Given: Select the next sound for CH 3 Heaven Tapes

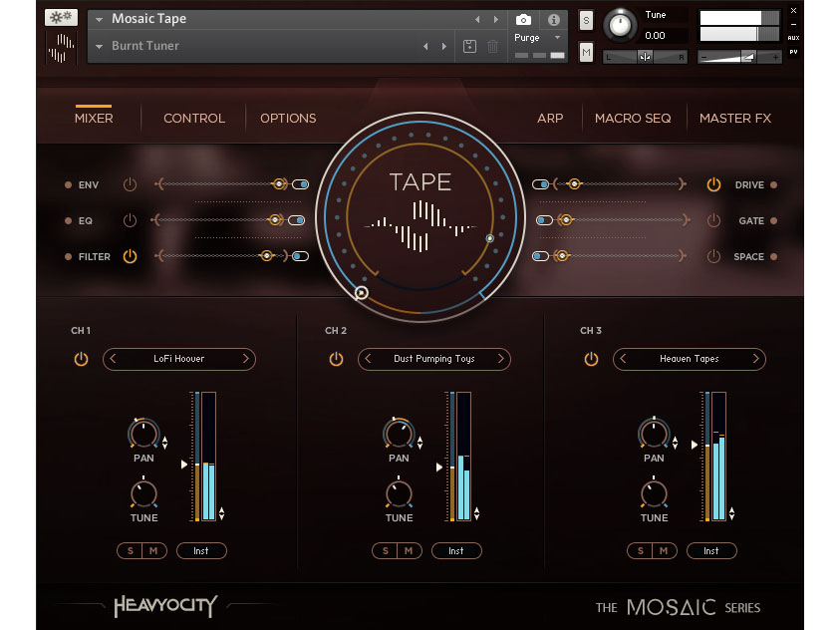Looking at the screenshot, I should [756, 359].
